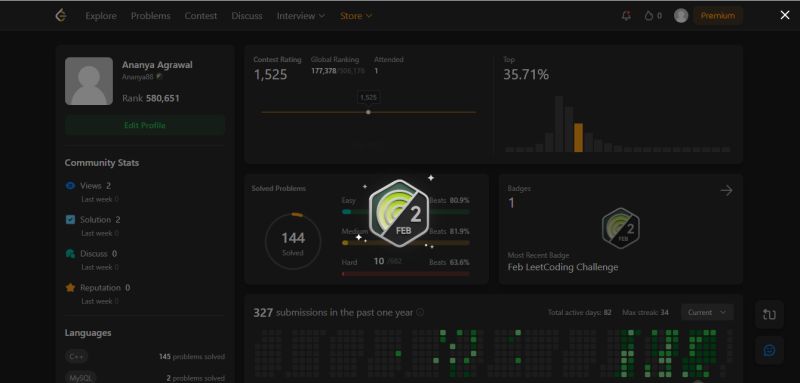Screen dimensions: 800x383
Task: Go to the Problems menu item
Action: 151,16
